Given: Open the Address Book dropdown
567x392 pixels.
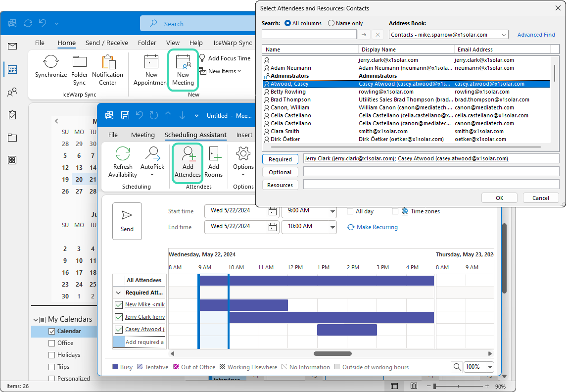Looking at the screenshot, I should coord(504,35).
